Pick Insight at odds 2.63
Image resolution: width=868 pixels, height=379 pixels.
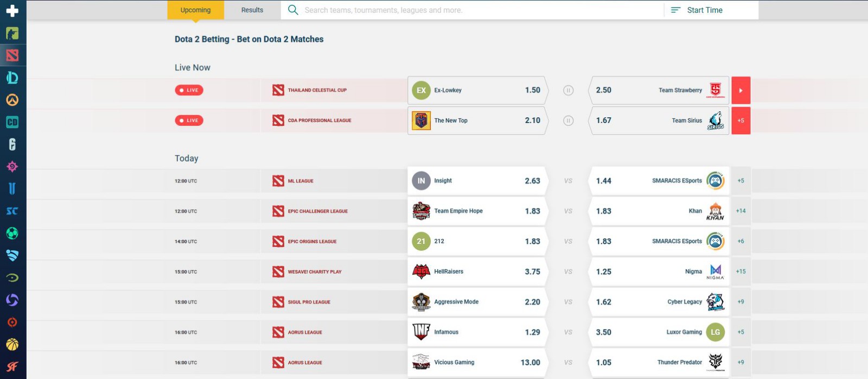(478, 181)
